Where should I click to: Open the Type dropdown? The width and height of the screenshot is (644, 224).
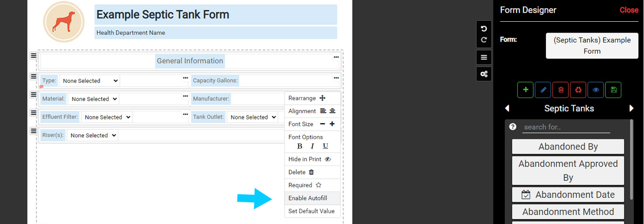coord(89,81)
